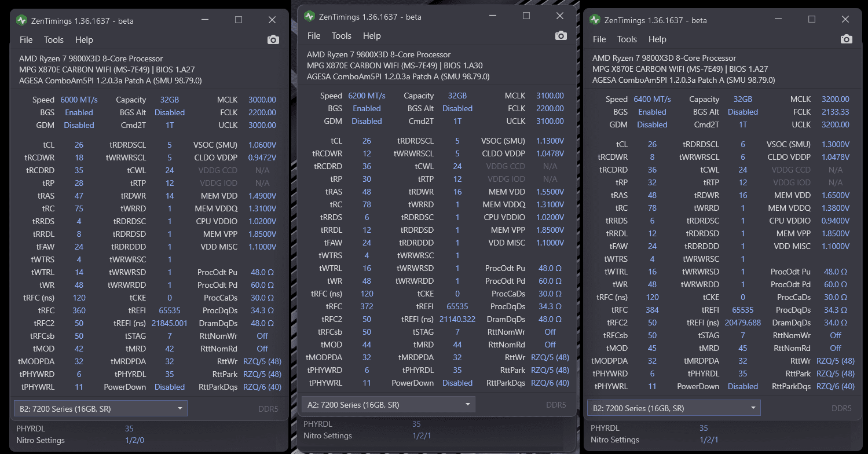The height and width of the screenshot is (454, 868).
Task: Open File menu in the middle window
Action: 314,36
